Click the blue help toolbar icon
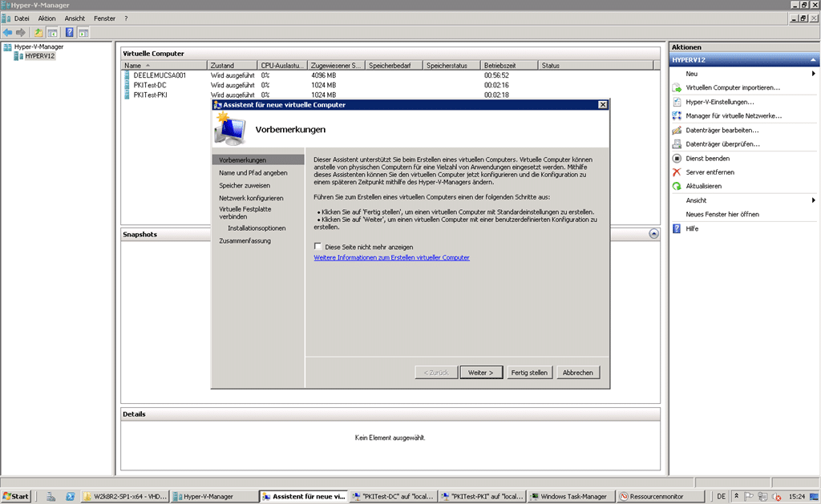The width and height of the screenshot is (821, 504). (69, 32)
